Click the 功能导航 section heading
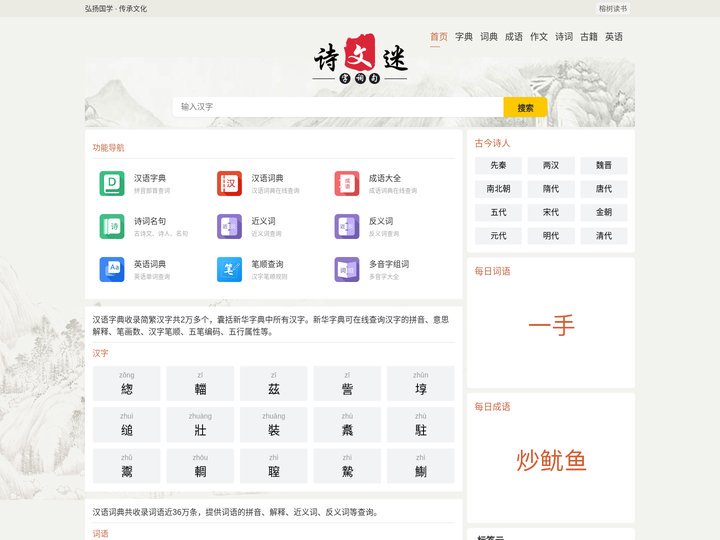Screen dimensions: 720x540 point(108,148)
